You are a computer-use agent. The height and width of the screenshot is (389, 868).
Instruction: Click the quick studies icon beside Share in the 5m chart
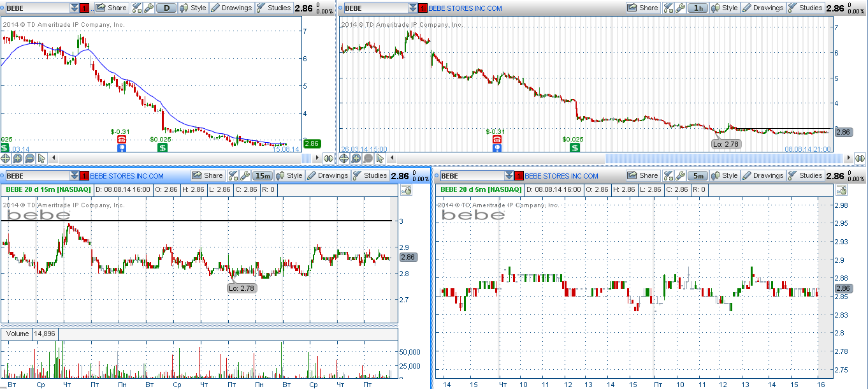(x=669, y=176)
